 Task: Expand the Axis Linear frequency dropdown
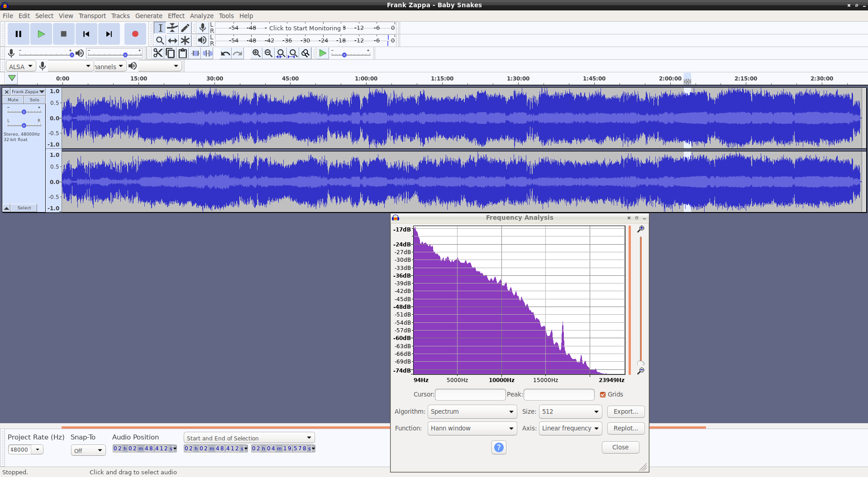click(570, 428)
